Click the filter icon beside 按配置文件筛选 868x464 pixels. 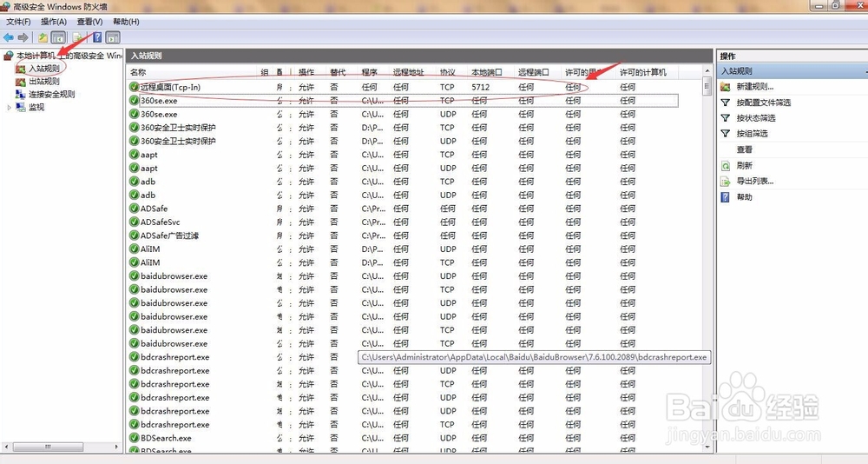pos(725,103)
